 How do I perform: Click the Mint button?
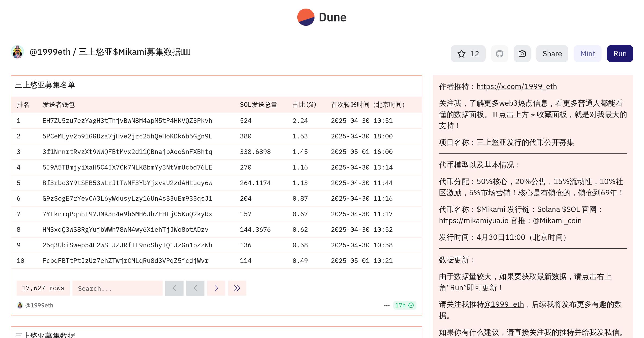click(587, 54)
